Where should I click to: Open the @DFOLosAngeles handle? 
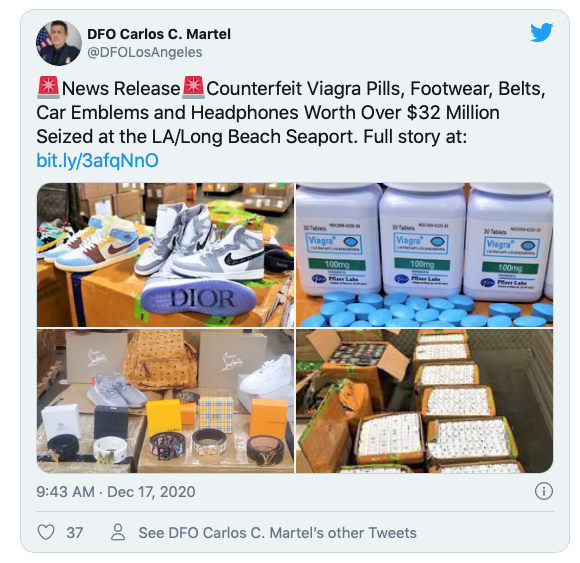click(x=145, y=52)
